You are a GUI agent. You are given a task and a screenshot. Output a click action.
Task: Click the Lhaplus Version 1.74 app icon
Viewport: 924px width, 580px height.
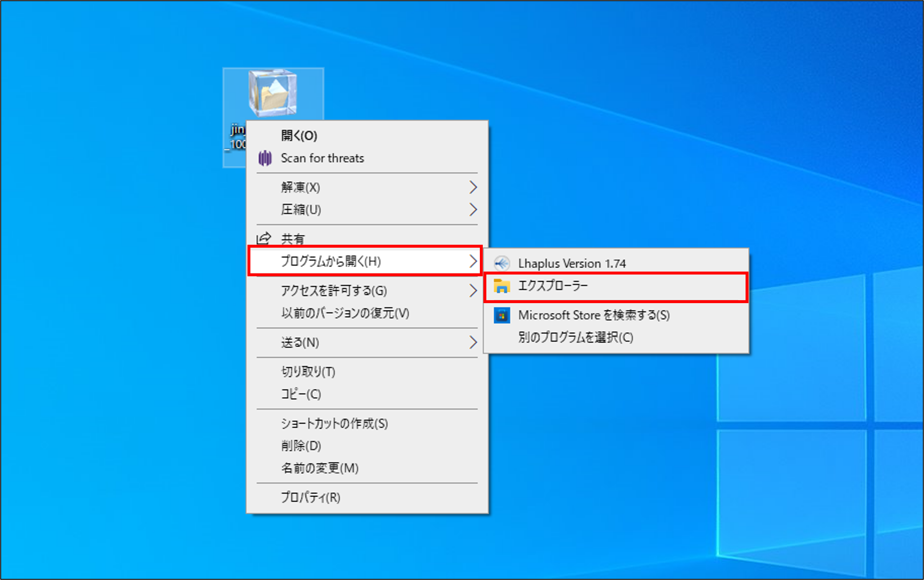[502, 264]
